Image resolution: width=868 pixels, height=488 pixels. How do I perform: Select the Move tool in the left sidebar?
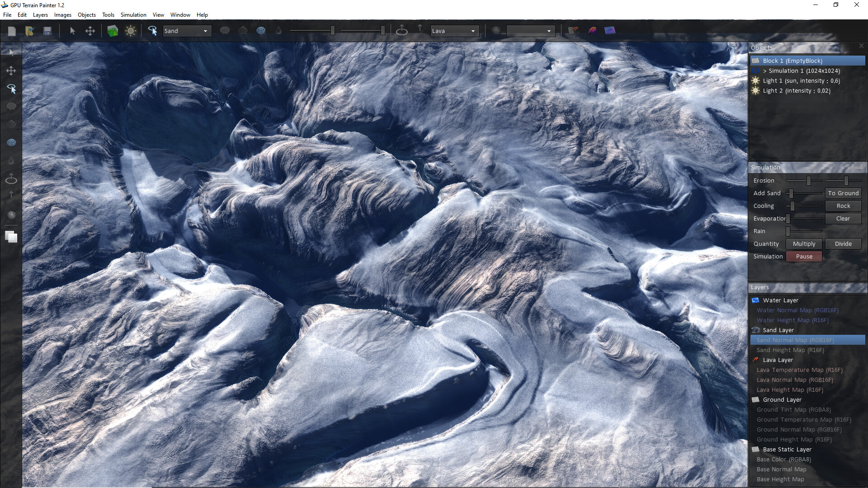tap(11, 70)
